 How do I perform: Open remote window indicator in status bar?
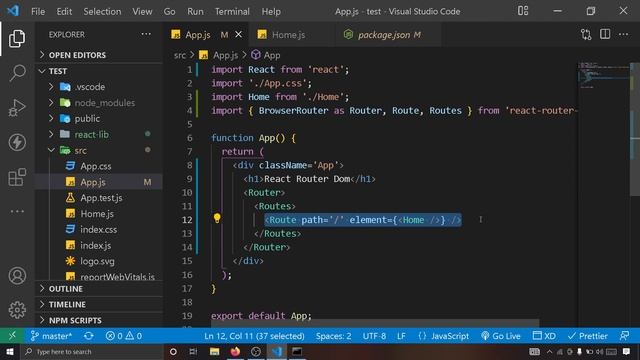[12, 336]
